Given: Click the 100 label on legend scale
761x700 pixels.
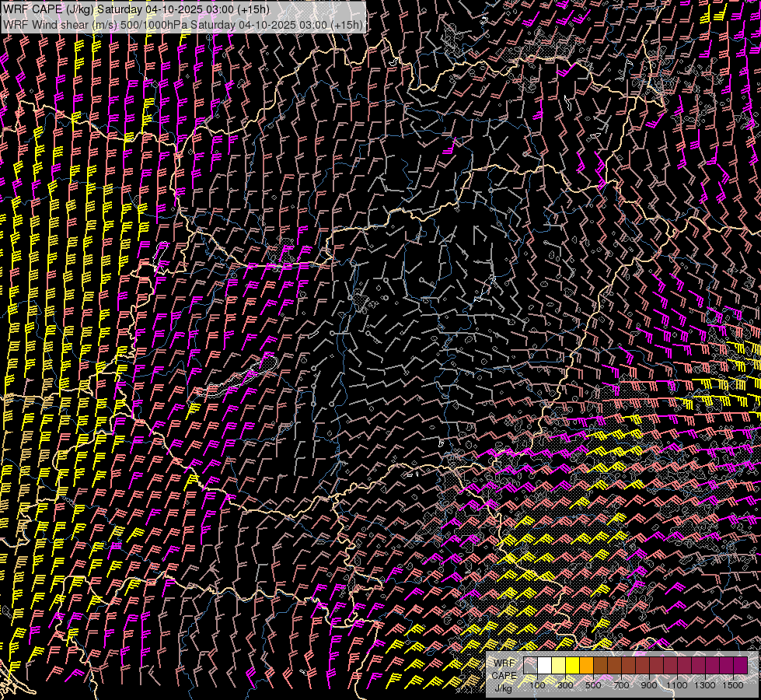Looking at the screenshot, I should pyautogui.click(x=537, y=685).
